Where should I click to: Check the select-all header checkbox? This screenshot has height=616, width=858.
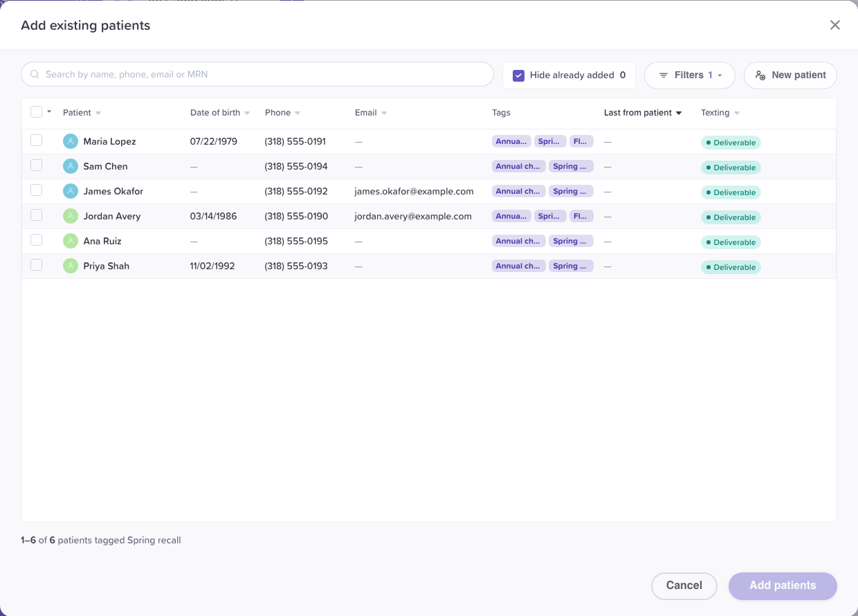[37, 112]
